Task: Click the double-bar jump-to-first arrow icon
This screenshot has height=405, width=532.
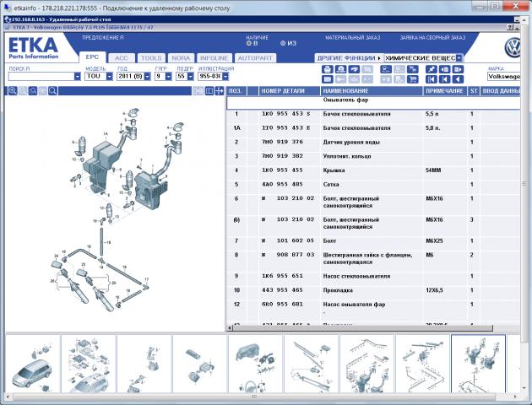Action: [x=432, y=79]
